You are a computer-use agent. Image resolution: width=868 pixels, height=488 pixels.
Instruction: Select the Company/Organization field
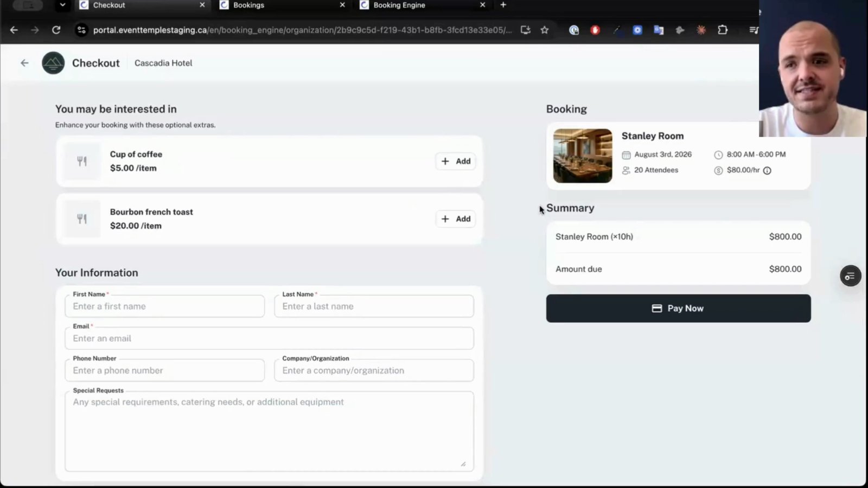click(374, 370)
